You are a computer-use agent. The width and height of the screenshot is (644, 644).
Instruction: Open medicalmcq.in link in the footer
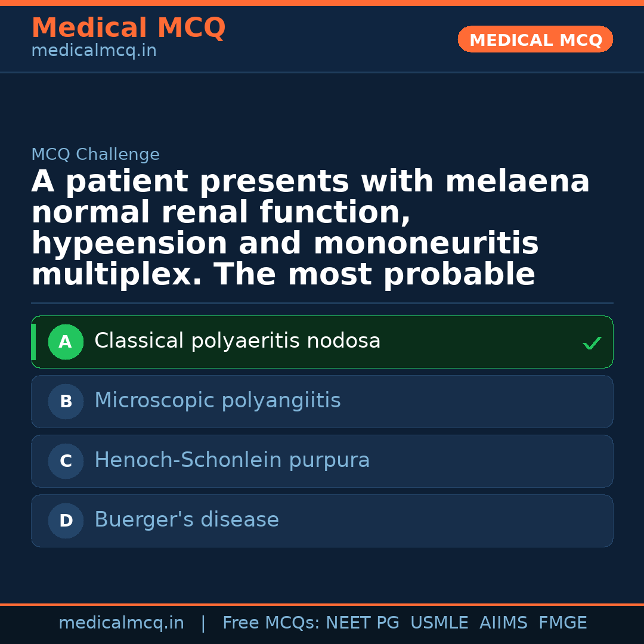pos(121,623)
